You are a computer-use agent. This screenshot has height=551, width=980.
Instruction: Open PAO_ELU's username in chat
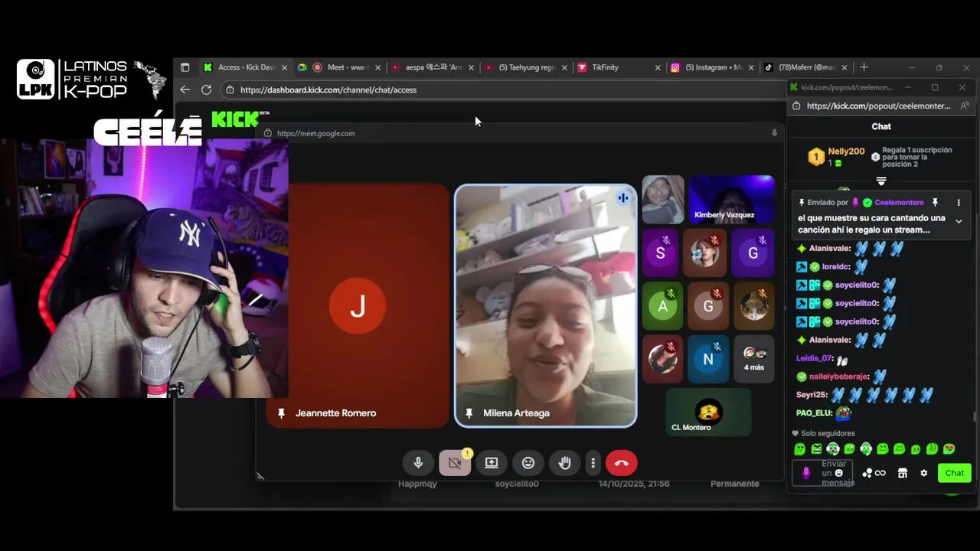click(814, 413)
